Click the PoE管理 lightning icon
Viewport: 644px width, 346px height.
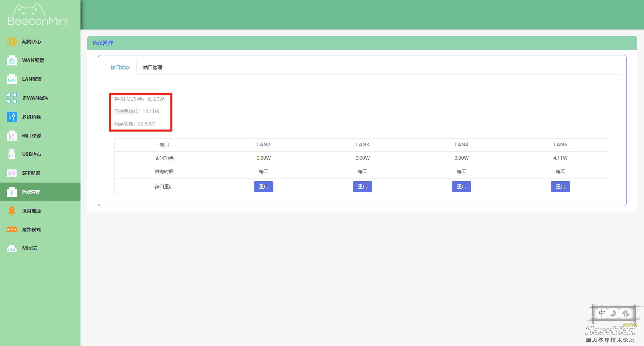click(12, 192)
